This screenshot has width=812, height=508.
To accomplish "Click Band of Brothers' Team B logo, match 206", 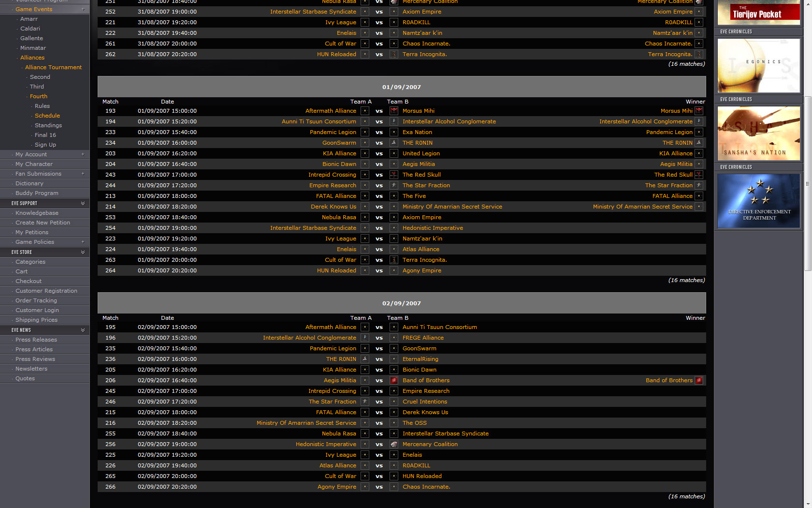I will pyautogui.click(x=394, y=380).
